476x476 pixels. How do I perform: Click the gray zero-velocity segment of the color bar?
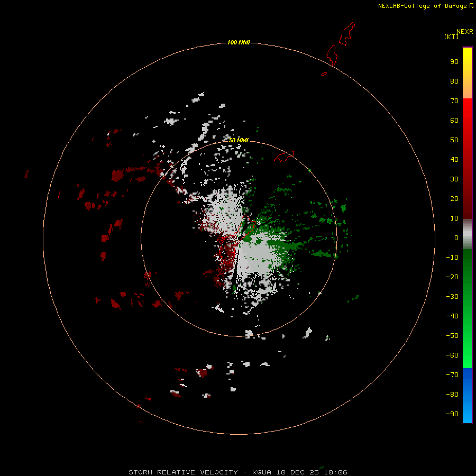[x=467, y=234]
